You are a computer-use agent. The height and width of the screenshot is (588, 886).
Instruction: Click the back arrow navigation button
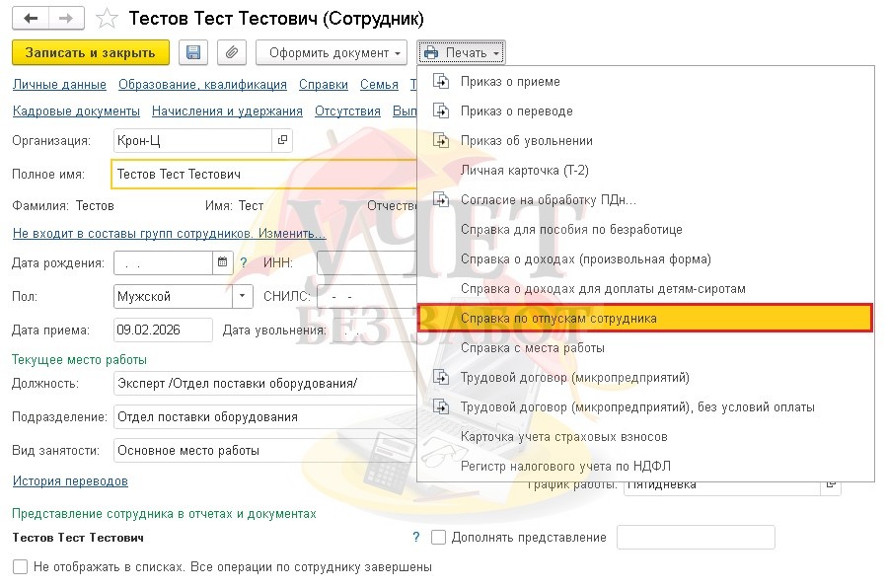(x=31, y=18)
